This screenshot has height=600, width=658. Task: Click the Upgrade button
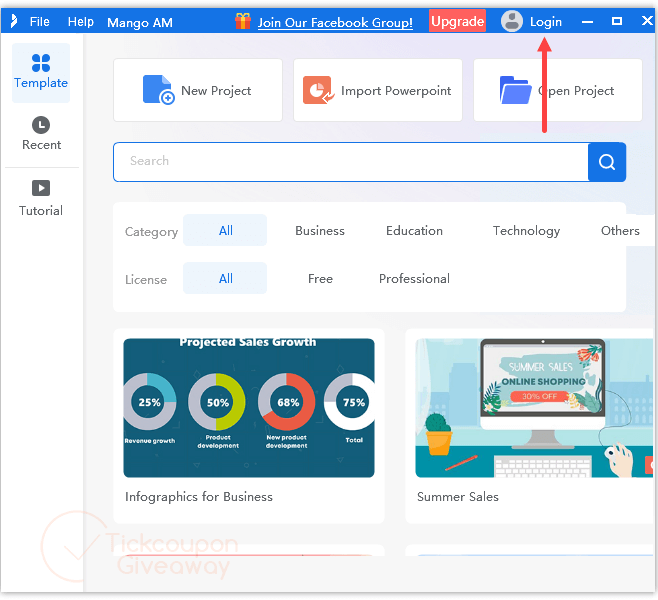(x=457, y=21)
